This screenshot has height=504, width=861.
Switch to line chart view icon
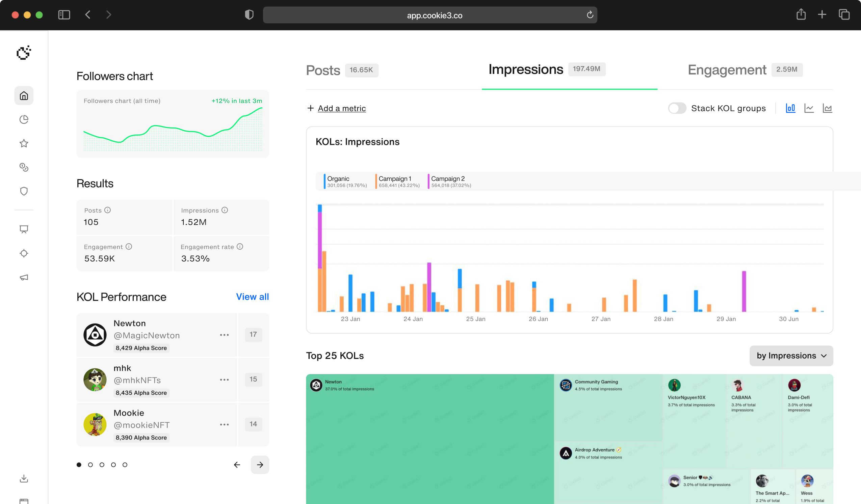pos(809,108)
